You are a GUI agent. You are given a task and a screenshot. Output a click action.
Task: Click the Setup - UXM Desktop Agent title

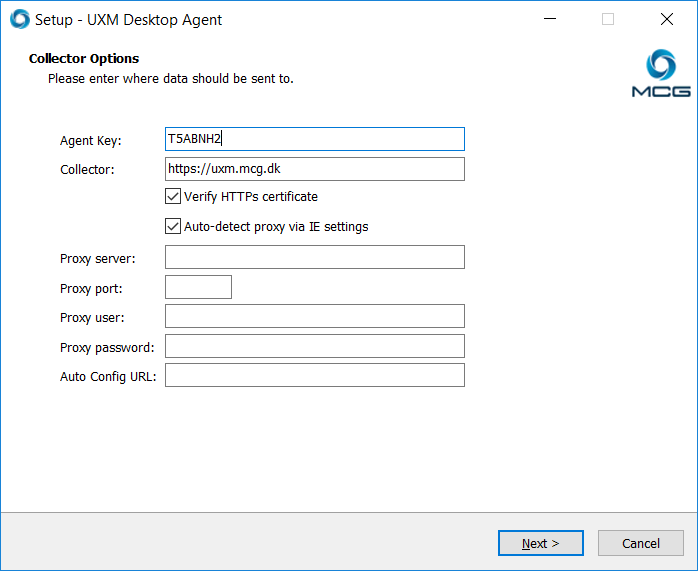tap(129, 20)
